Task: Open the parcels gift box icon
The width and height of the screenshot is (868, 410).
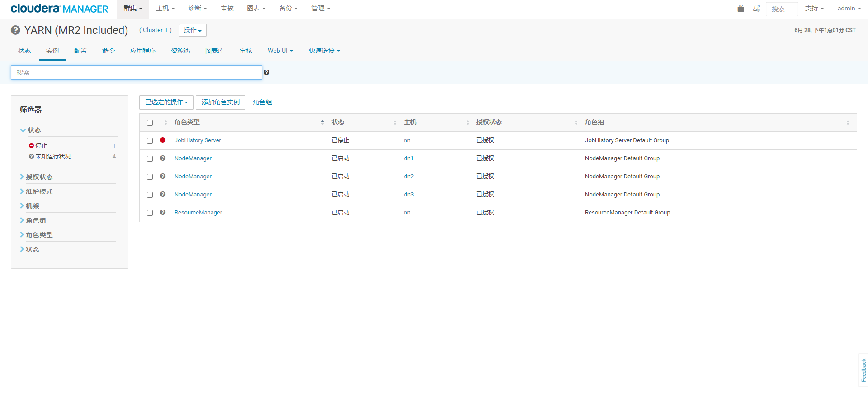Action: [741, 8]
